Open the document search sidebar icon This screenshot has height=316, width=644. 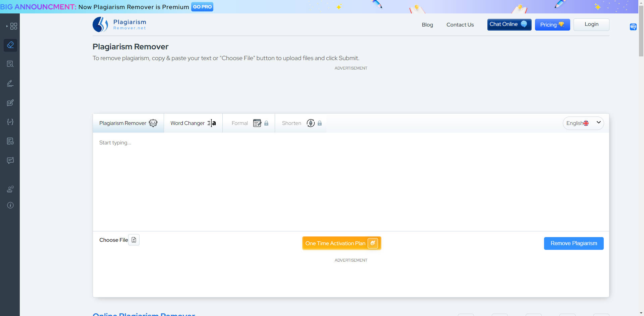(x=10, y=64)
